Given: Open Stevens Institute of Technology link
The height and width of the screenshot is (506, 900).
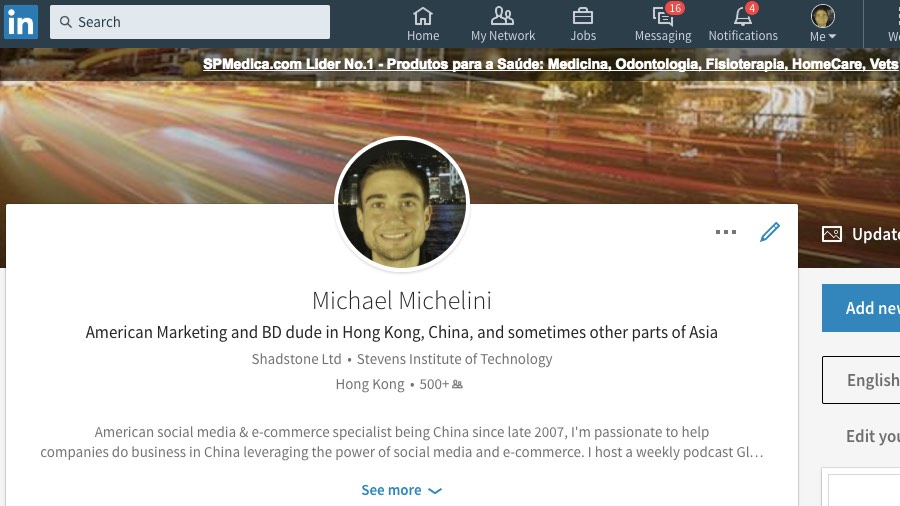Looking at the screenshot, I should tap(455, 359).
